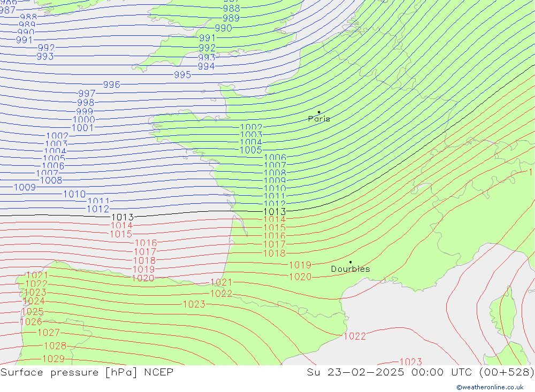Click the 1025 isobar label

(x=33, y=311)
